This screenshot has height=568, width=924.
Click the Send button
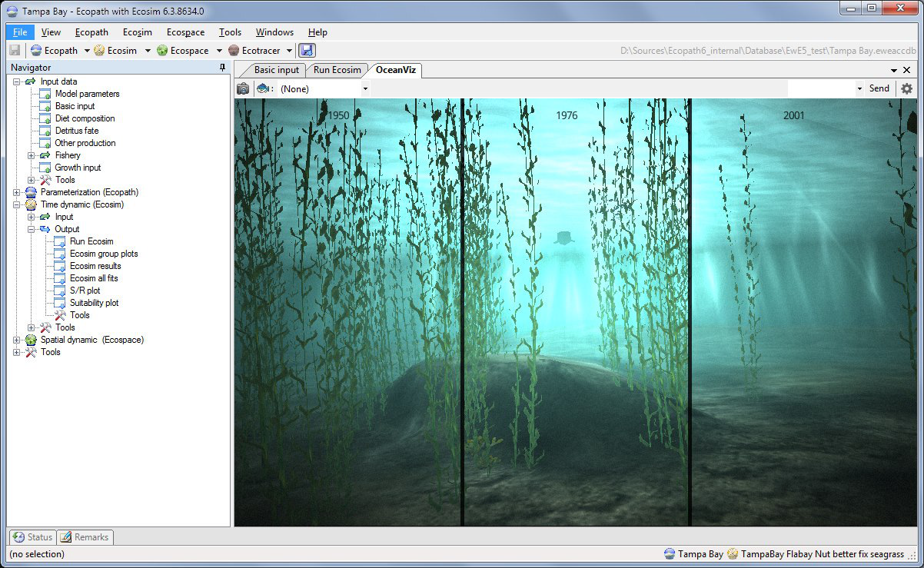pos(879,88)
